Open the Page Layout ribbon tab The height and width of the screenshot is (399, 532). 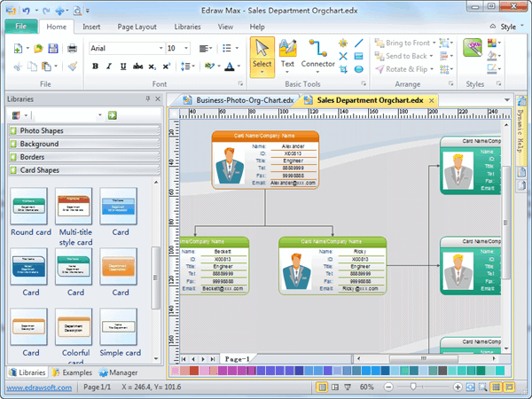click(137, 27)
